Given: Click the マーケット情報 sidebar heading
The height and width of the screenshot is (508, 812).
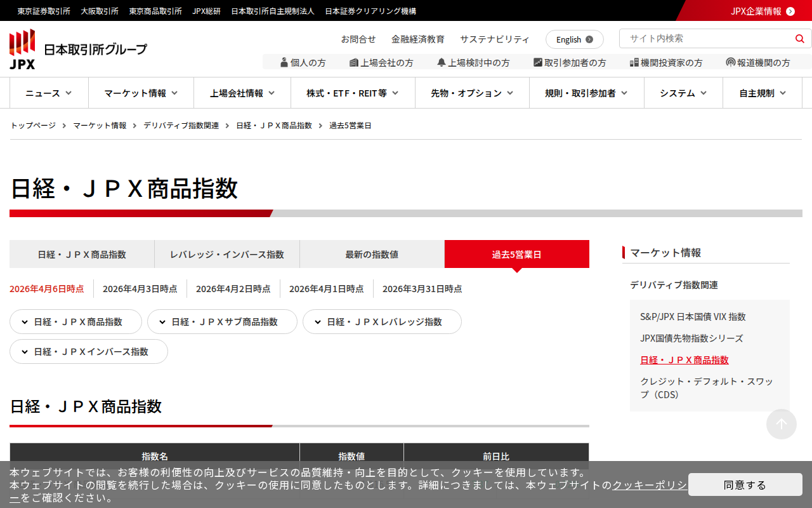Looking at the screenshot, I should [x=665, y=253].
